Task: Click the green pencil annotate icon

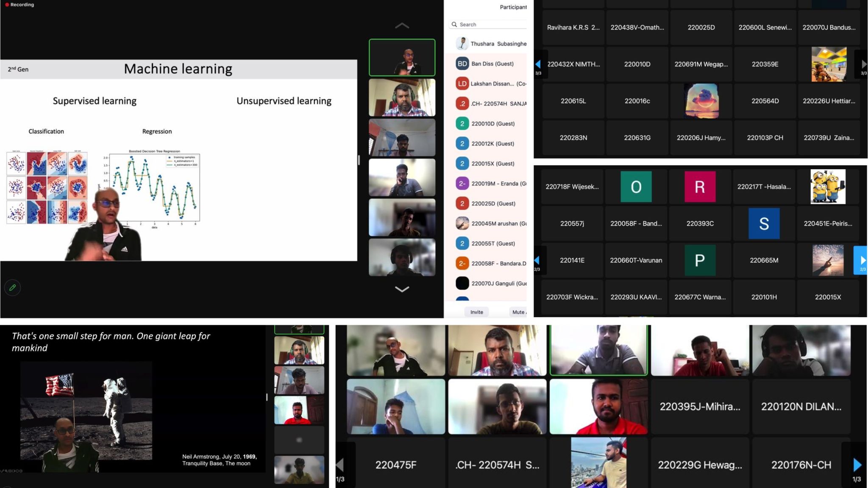Action: coord(13,288)
